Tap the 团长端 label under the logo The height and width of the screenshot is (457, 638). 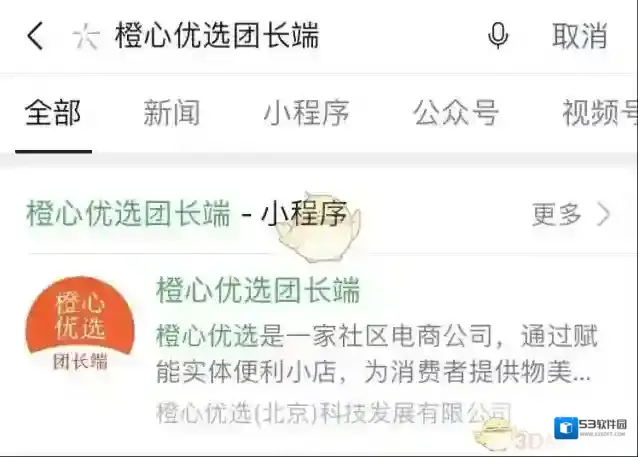click(x=80, y=361)
